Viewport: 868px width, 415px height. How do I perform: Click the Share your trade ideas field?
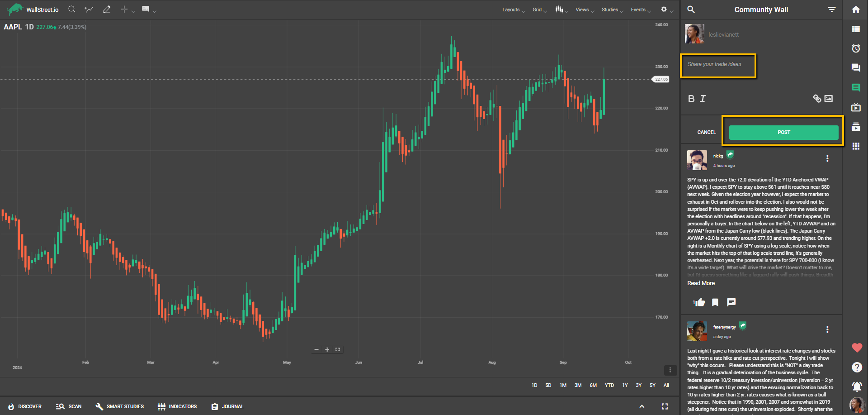[718, 65]
